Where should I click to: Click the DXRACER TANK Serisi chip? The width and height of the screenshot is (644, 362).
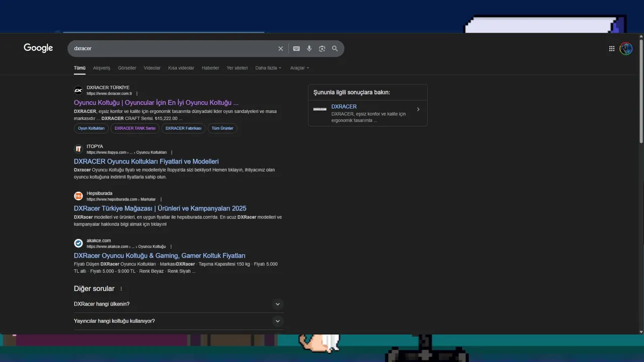(x=135, y=128)
